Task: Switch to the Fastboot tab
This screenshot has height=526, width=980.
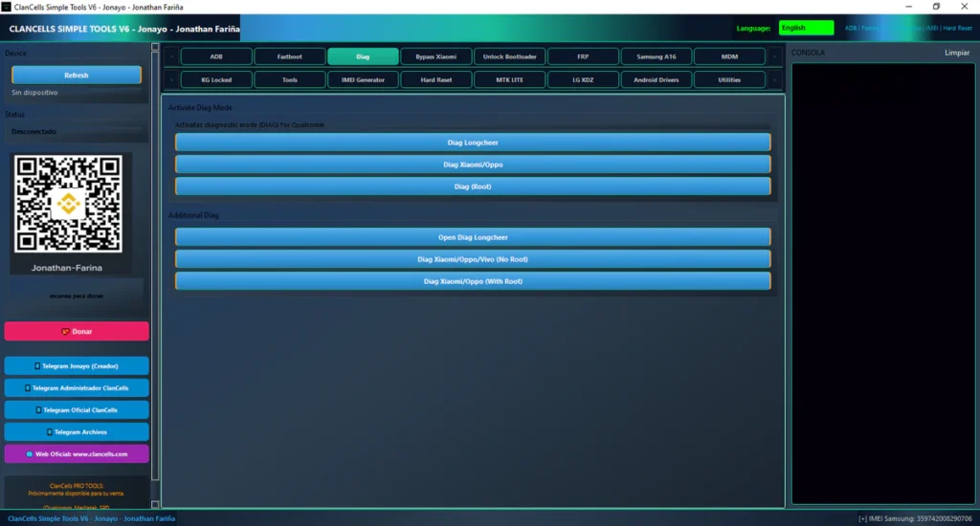Action: pos(290,56)
